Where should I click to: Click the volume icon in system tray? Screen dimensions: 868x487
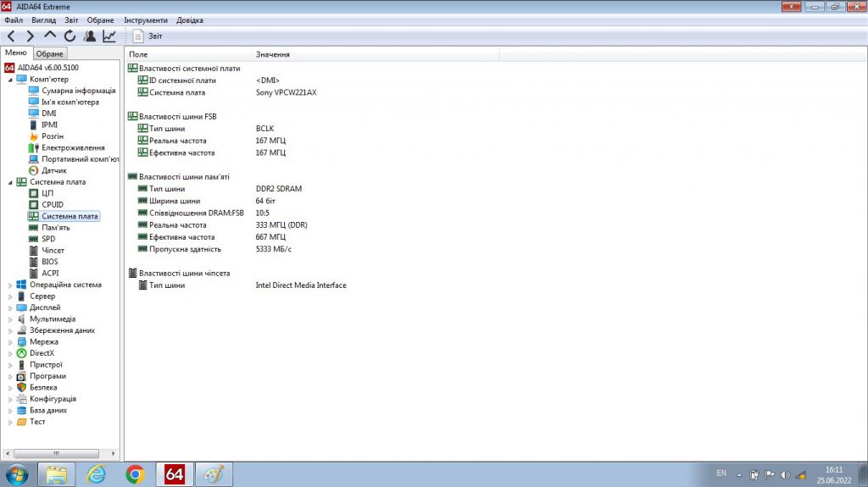[x=785, y=475]
